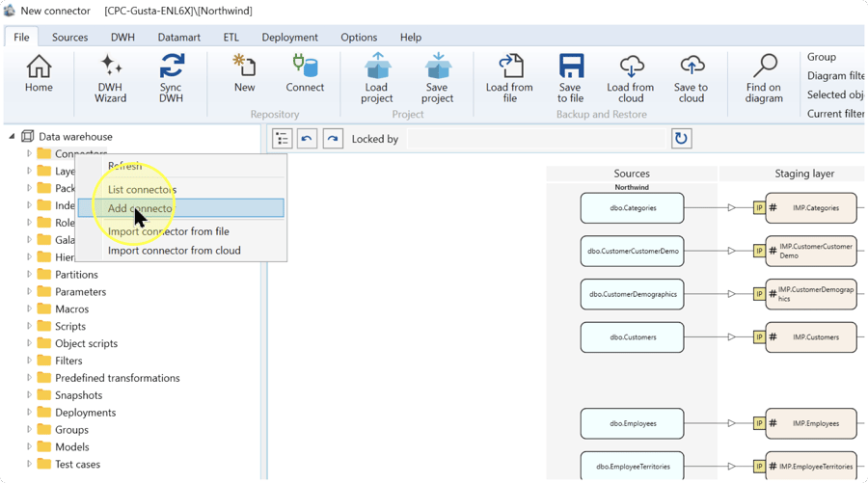Collapse the Data warehouse root node
The image size is (868, 483).
click(x=12, y=136)
